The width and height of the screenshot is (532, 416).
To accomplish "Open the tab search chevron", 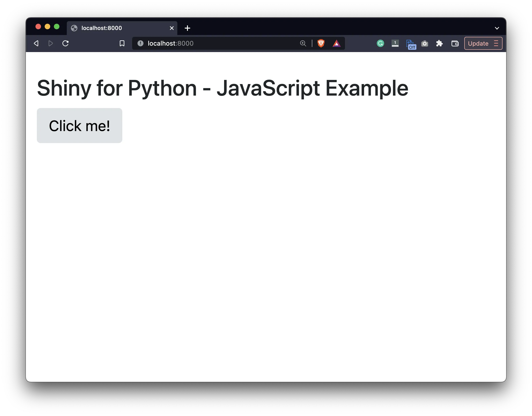I will [x=497, y=28].
